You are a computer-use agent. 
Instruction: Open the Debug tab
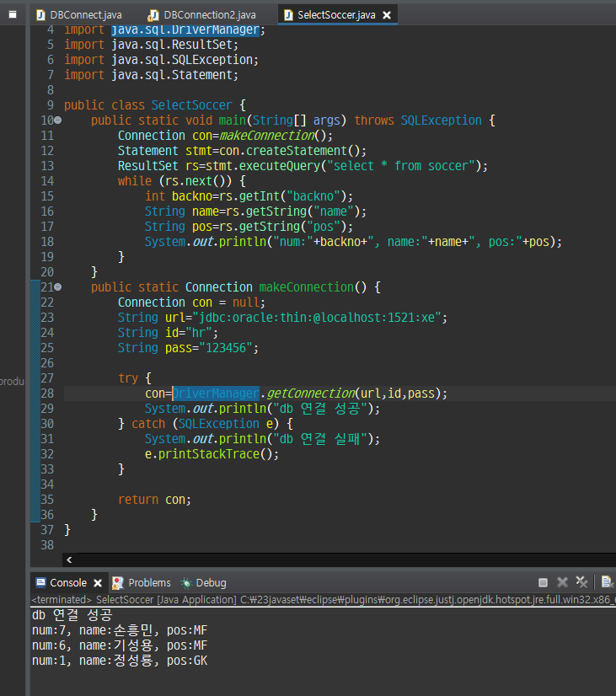click(x=204, y=583)
